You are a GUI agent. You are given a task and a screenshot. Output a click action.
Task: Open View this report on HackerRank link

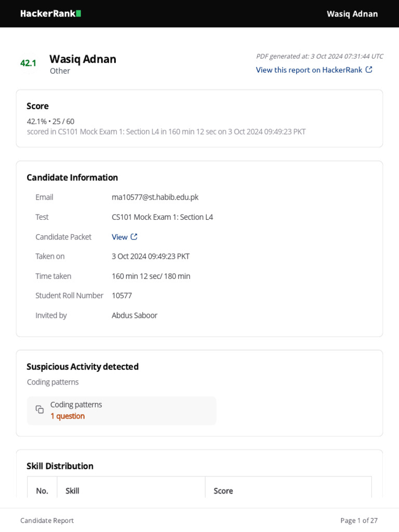pos(309,70)
